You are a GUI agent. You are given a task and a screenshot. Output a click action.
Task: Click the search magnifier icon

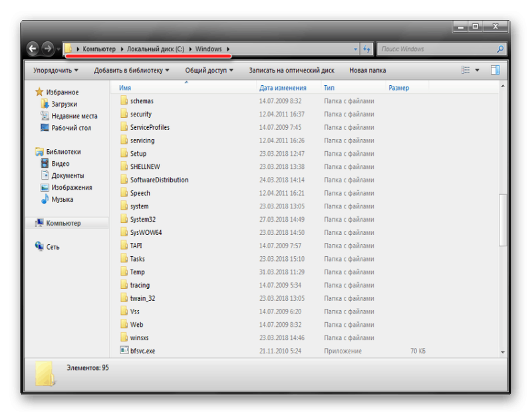[x=500, y=49]
